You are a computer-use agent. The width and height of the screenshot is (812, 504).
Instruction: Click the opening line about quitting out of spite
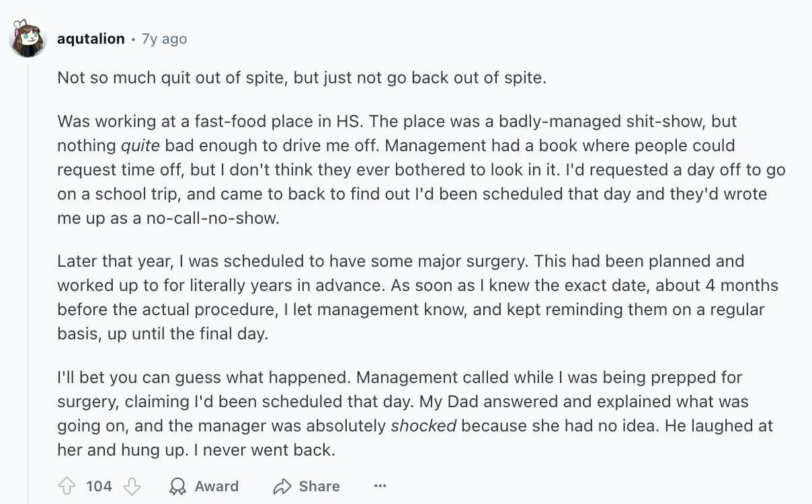tap(302, 77)
